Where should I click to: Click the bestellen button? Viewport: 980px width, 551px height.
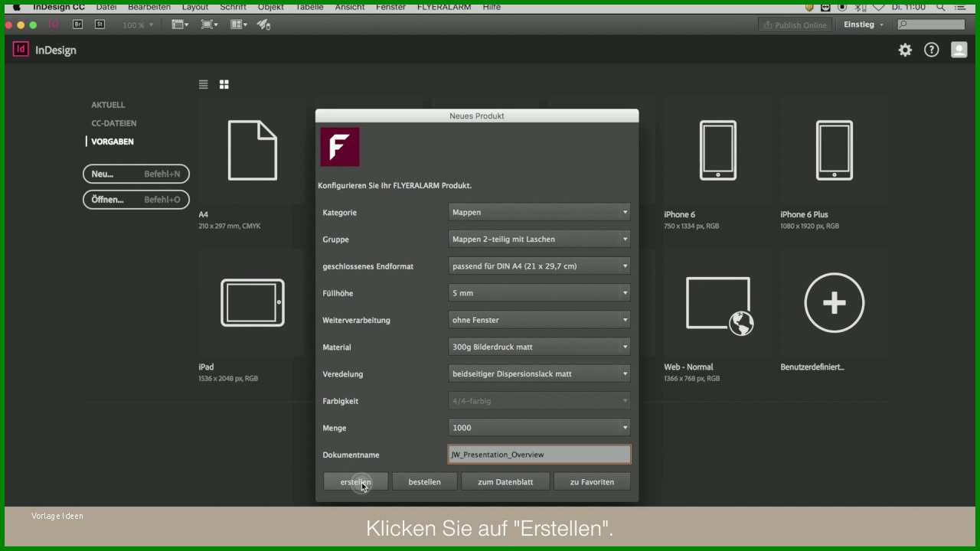click(x=424, y=481)
